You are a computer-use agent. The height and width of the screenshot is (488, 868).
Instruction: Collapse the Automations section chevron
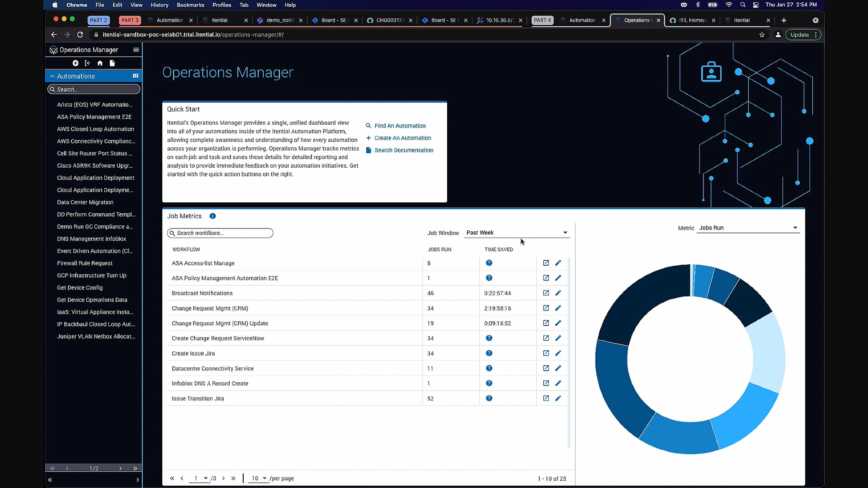coord(52,76)
